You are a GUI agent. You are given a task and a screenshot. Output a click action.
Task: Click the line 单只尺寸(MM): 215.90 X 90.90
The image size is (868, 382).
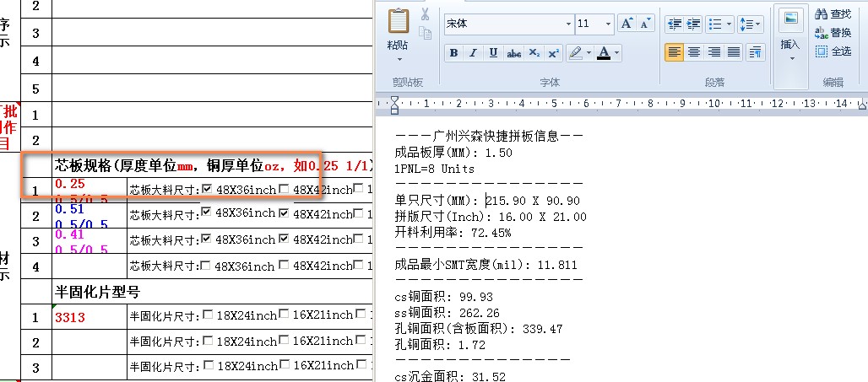487,201
